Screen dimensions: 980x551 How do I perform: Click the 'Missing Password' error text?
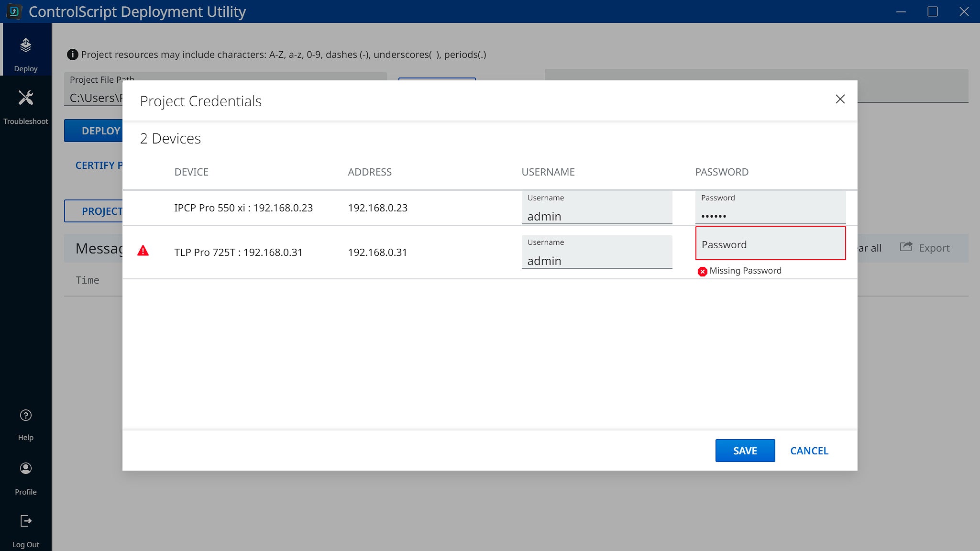tap(745, 271)
